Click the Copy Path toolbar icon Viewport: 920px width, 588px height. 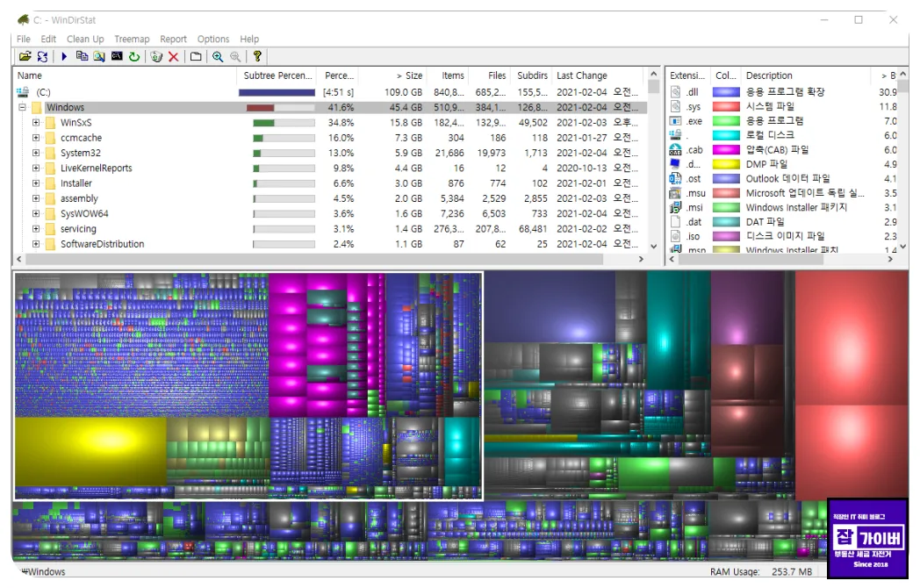click(x=82, y=56)
